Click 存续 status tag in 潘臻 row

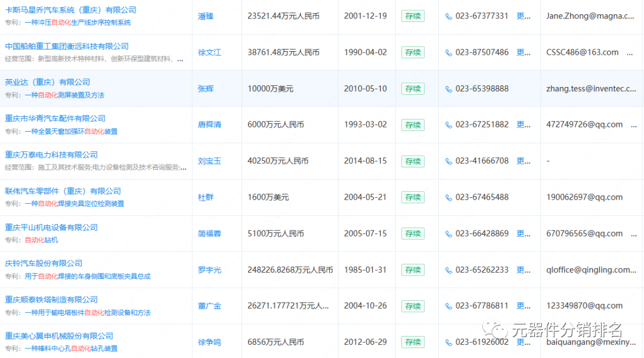[413, 17]
